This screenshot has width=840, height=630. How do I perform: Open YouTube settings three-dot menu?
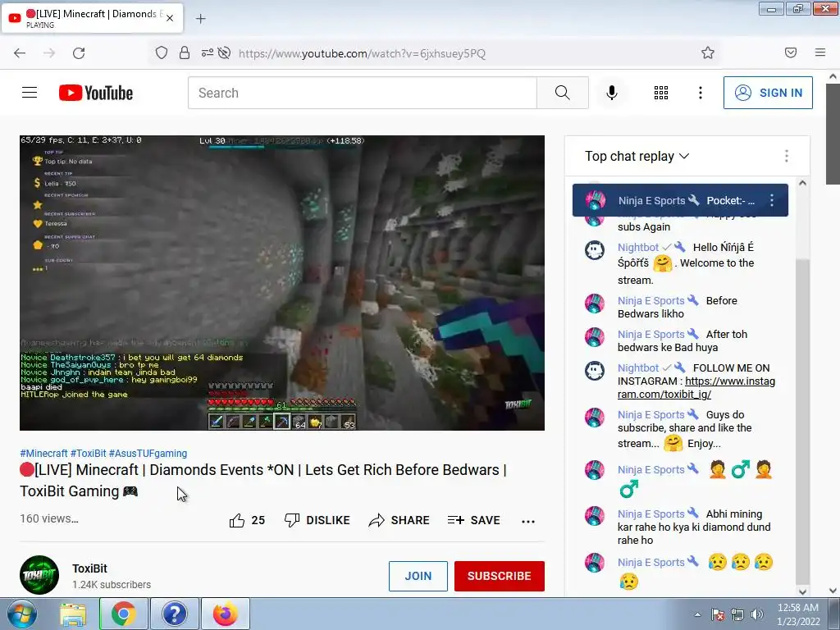point(701,93)
